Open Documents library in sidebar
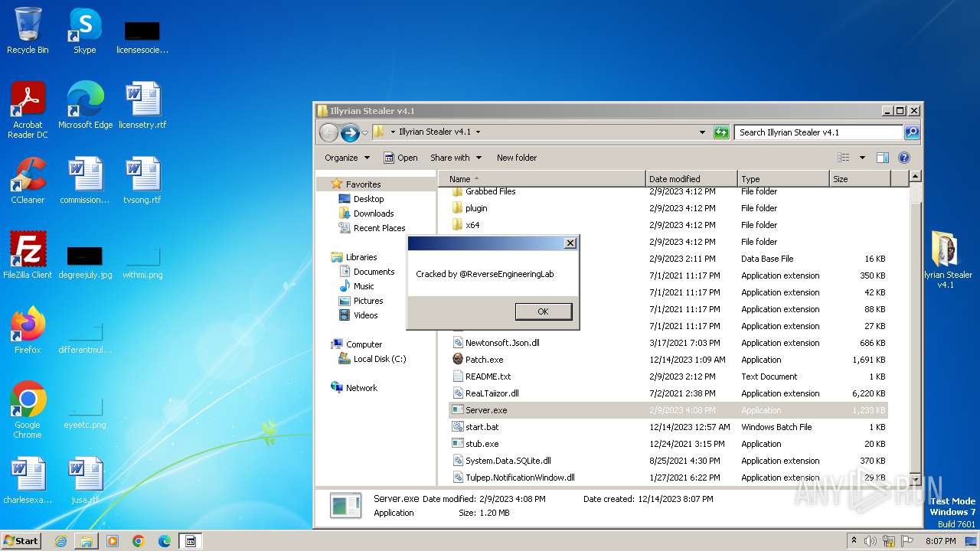The image size is (980, 551). click(374, 272)
